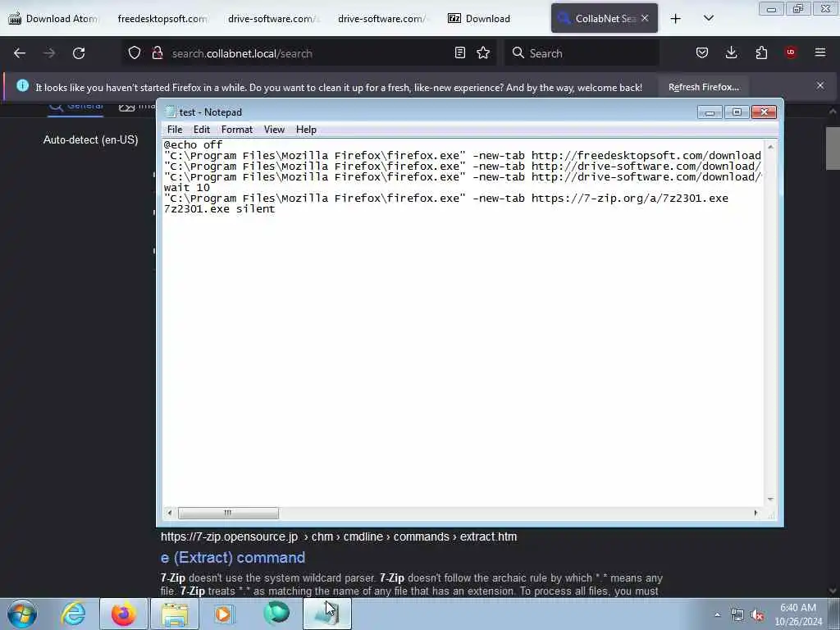The height and width of the screenshot is (630, 840).
Task: Go back with the Firefox back arrow
Action: pyautogui.click(x=20, y=53)
